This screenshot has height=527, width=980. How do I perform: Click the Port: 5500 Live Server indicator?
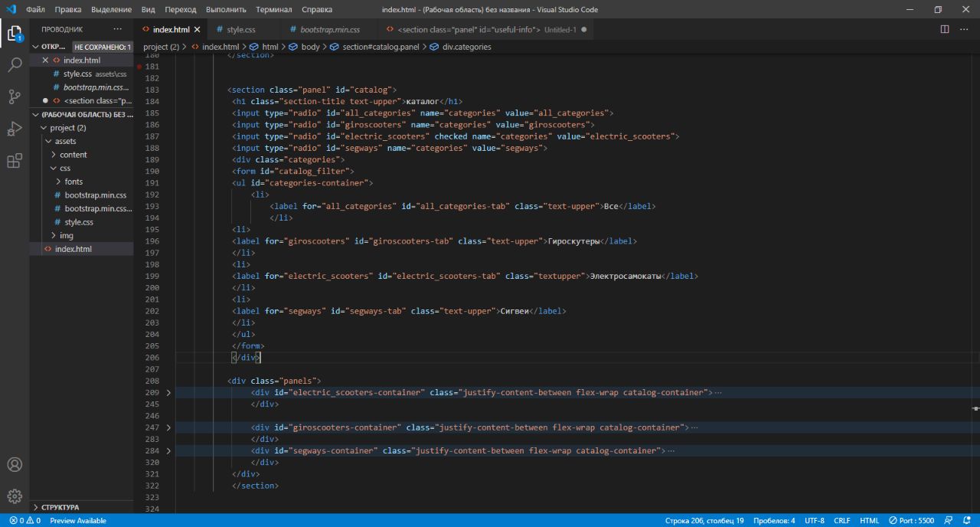point(911,521)
